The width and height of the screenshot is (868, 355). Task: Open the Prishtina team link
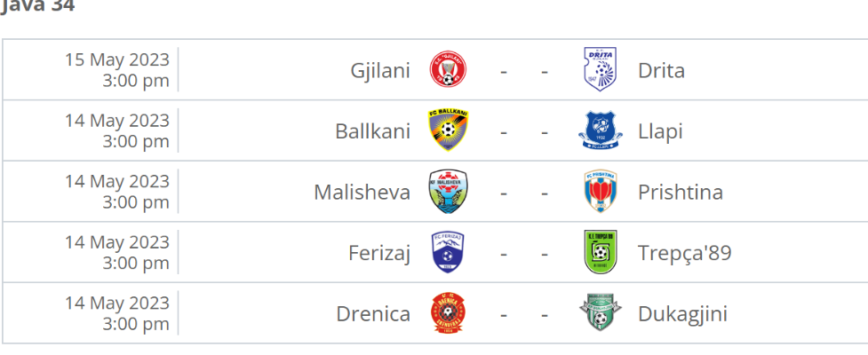coord(680,192)
